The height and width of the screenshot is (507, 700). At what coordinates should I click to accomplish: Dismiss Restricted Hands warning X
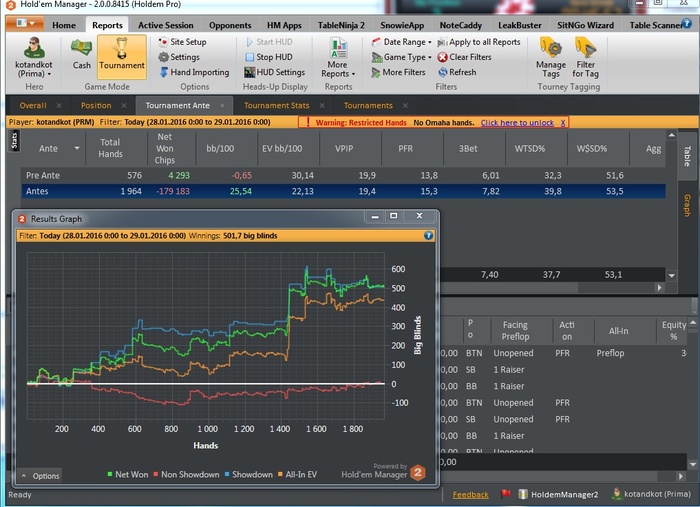(x=563, y=123)
